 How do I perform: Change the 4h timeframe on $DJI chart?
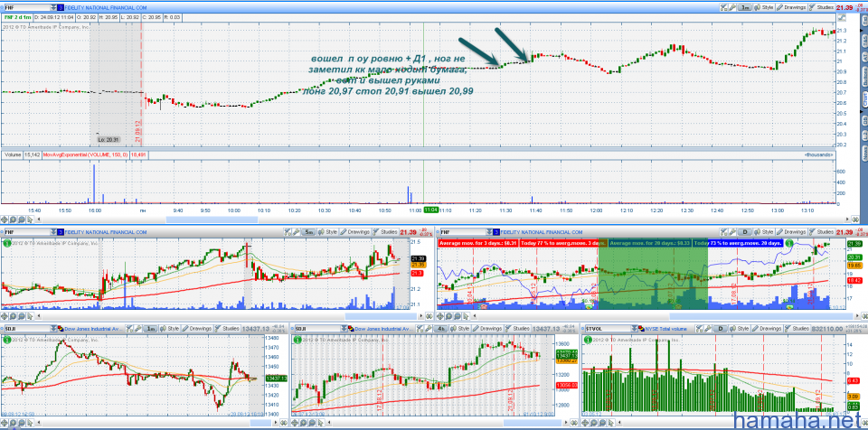440,329
